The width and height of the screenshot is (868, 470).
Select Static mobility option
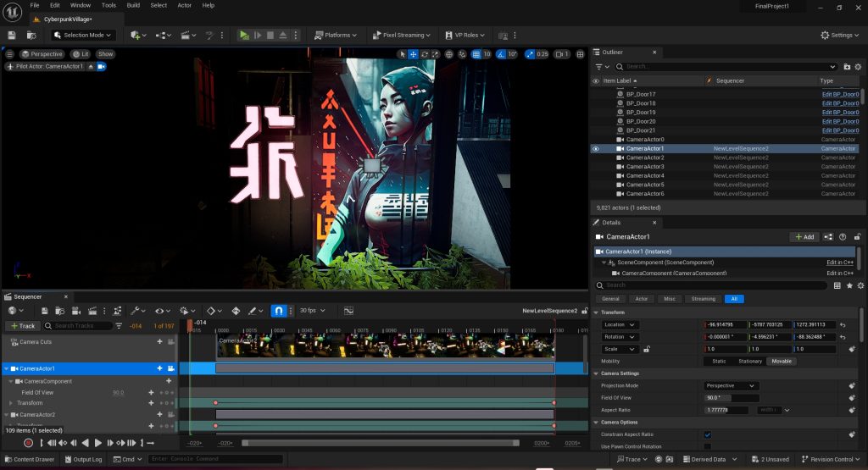pyautogui.click(x=719, y=362)
